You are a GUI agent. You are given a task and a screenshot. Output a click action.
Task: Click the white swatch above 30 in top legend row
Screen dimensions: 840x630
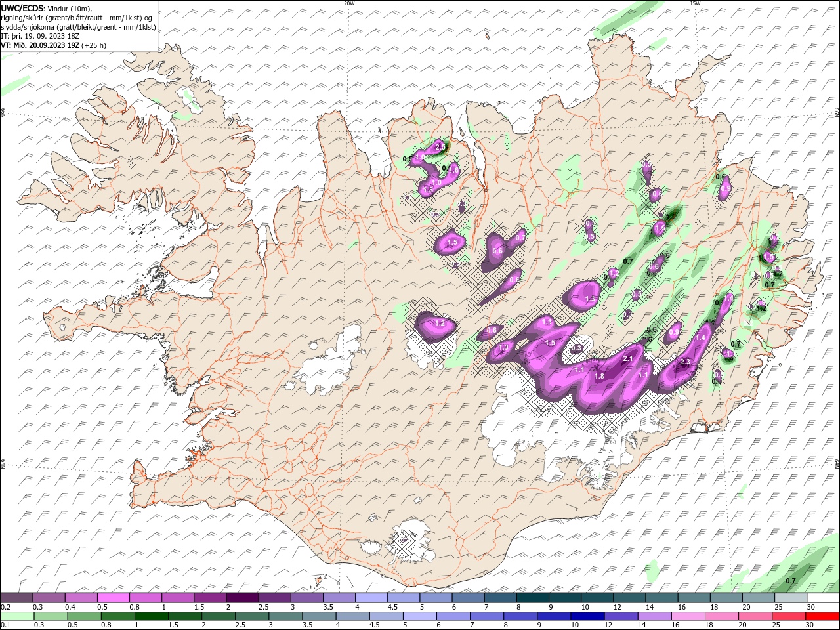[822, 598]
